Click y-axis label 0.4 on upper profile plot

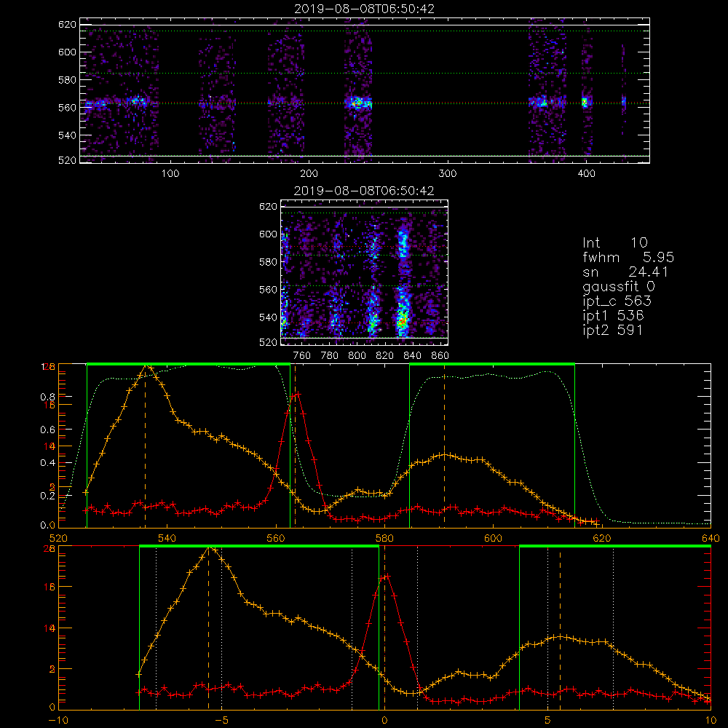click(x=48, y=463)
